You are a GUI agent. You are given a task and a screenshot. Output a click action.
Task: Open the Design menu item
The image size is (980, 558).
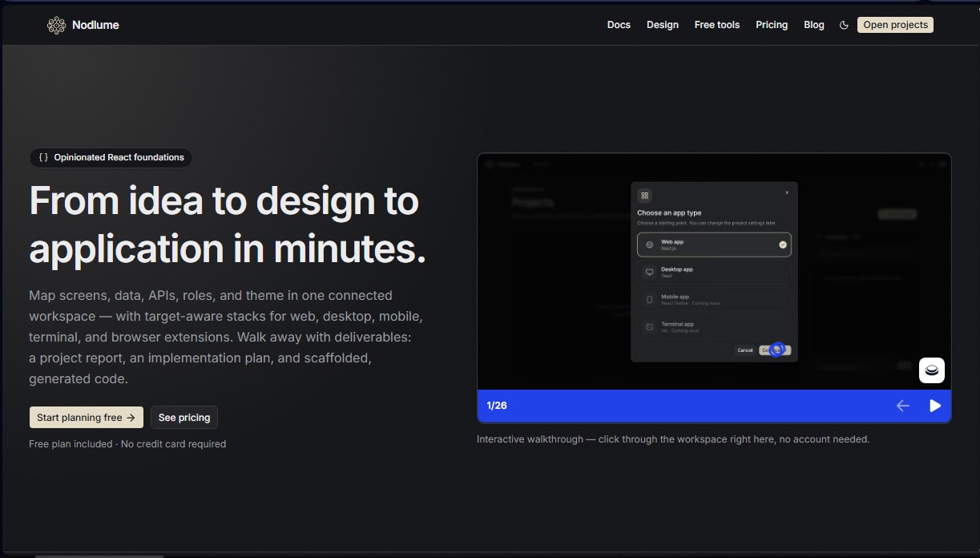pyautogui.click(x=663, y=25)
